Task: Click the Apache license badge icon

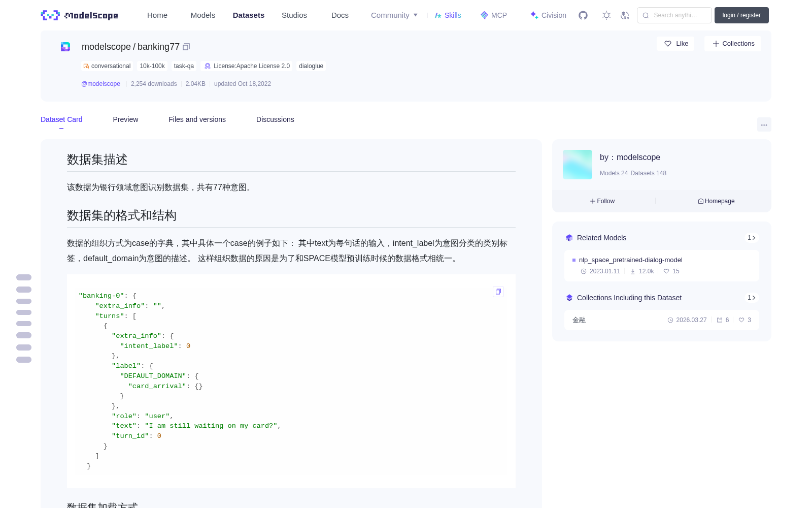Action: 208,66
